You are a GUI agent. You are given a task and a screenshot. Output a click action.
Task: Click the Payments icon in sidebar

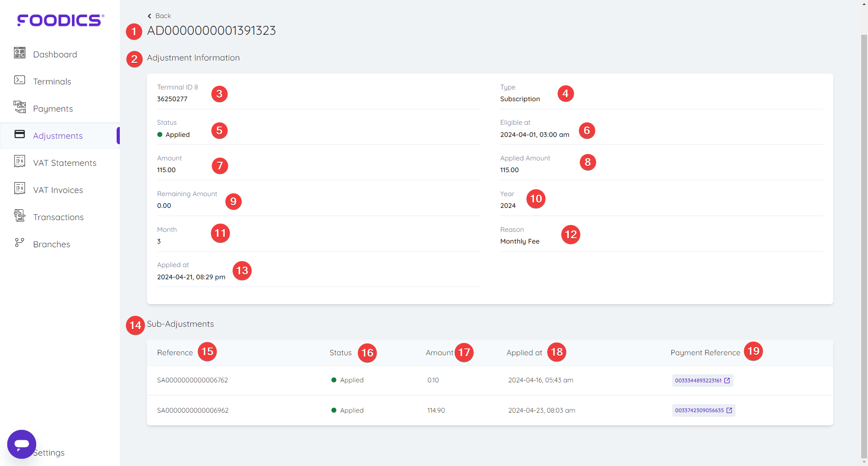(19, 107)
